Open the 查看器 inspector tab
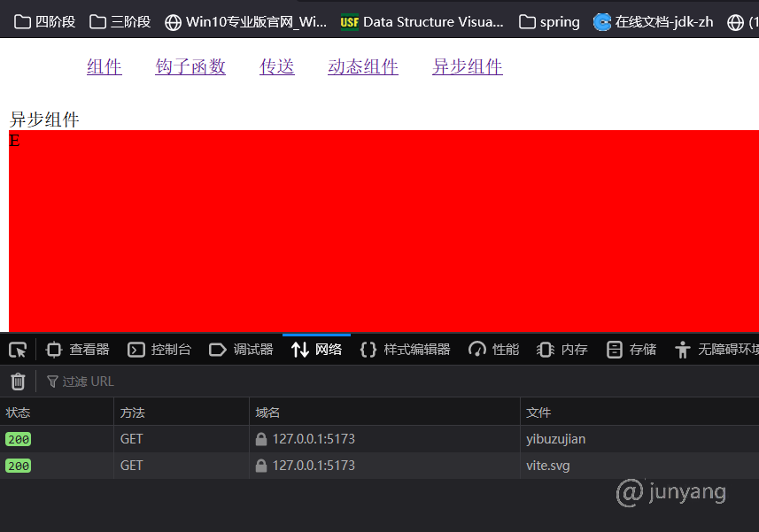This screenshot has height=532, width=759. [x=78, y=350]
